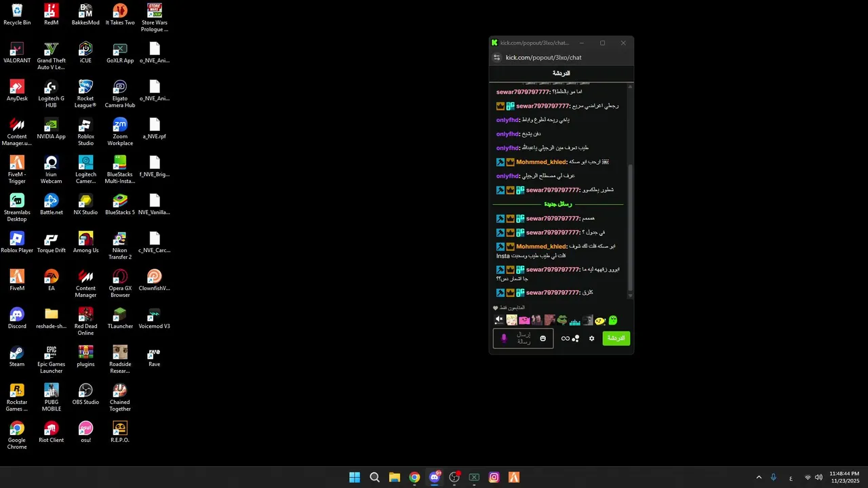Open File Explorer from the taskbar
This screenshot has height=488, width=868.
(x=395, y=477)
